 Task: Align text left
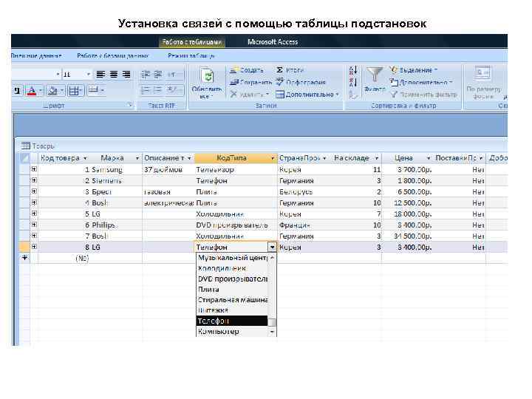point(100,75)
